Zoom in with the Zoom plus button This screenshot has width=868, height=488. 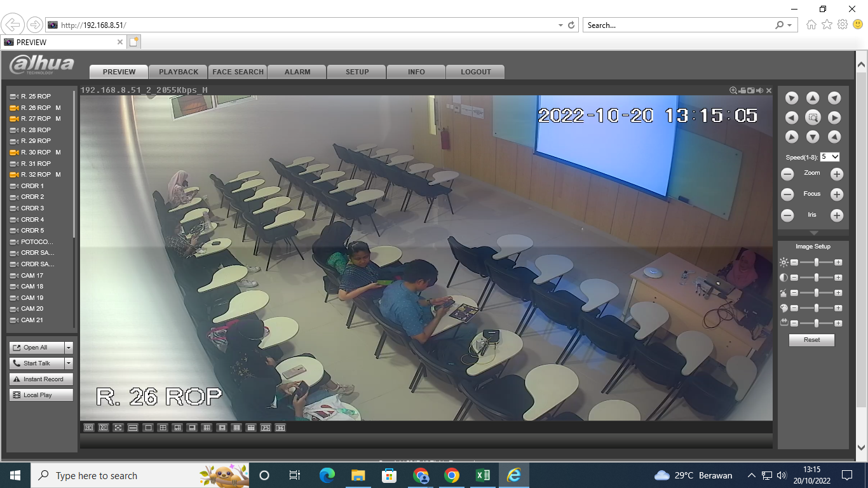837,174
